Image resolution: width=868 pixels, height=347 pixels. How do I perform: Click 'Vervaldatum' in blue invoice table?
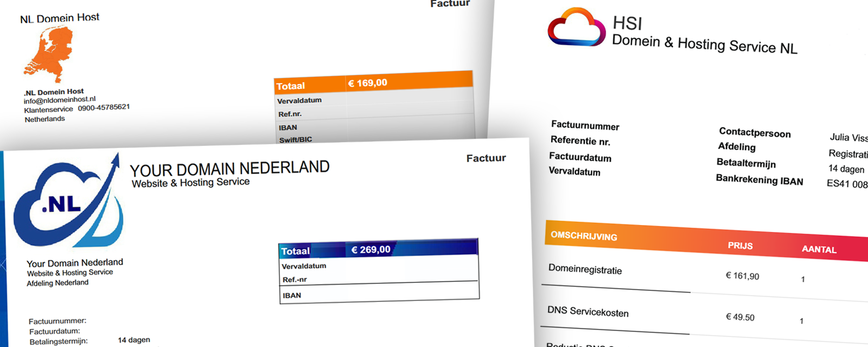304,266
